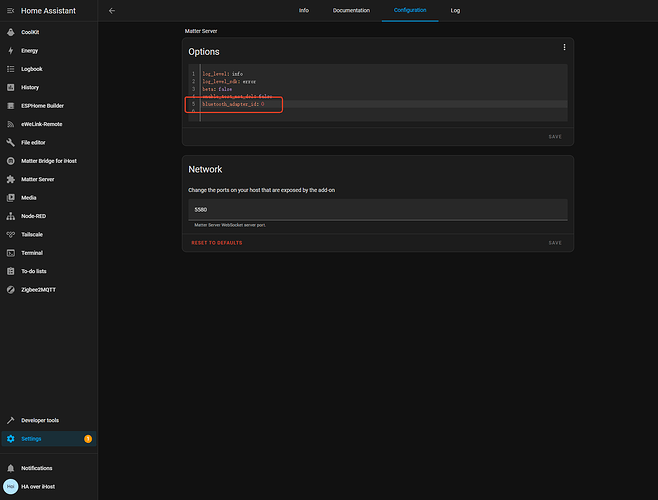Select HA over iHost profile label
The width and height of the screenshot is (658, 500).
point(38,487)
